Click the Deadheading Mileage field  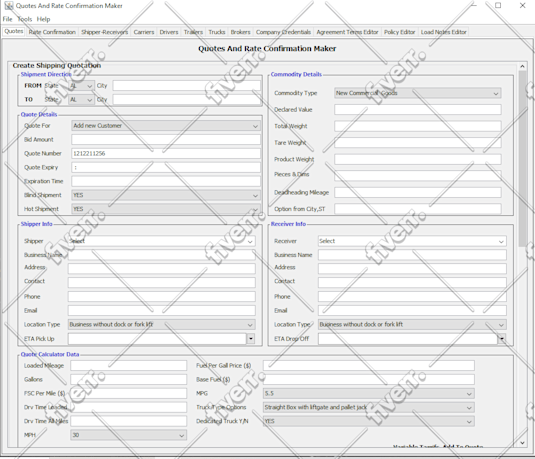(418, 192)
